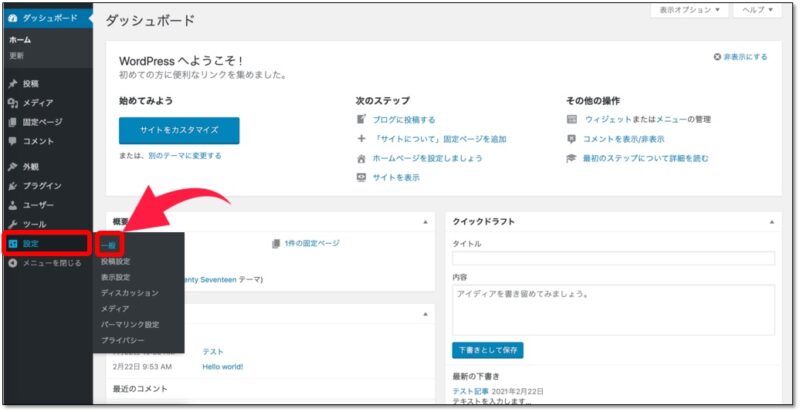Click the plug icon beside プラグイン

(x=13, y=186)
